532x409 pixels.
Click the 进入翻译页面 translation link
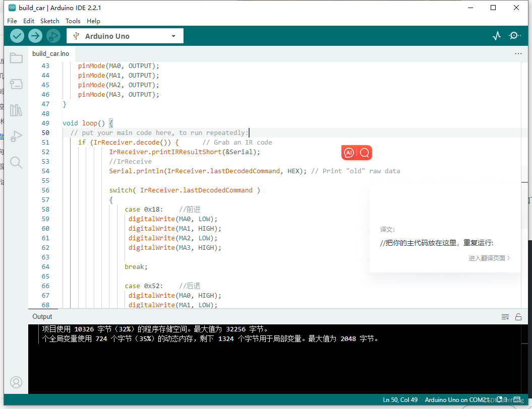[x=487, y=258]
